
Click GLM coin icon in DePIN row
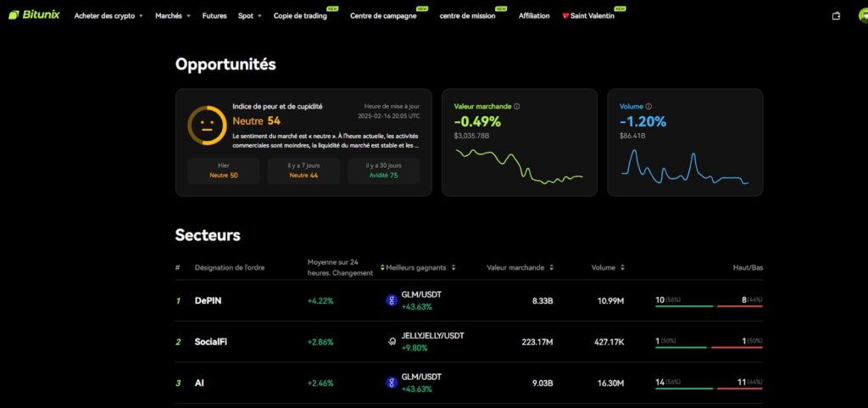point(392,300)
